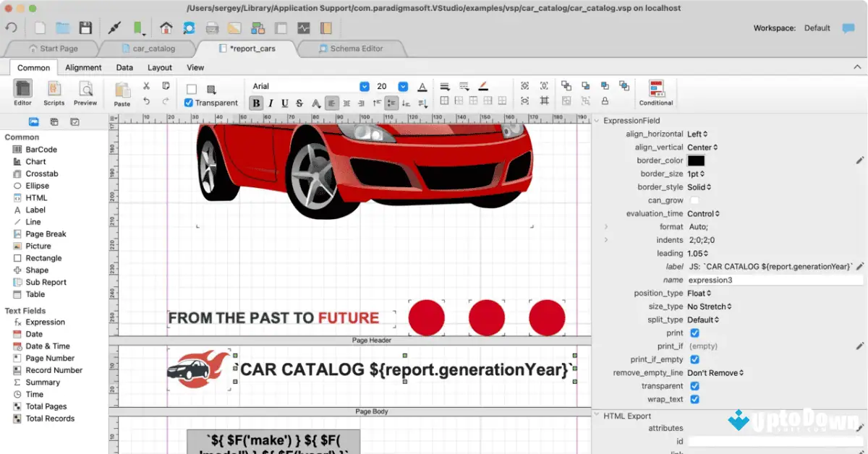Open Conditional formatting
Screen dimensions: 868x454
(655, 93)
